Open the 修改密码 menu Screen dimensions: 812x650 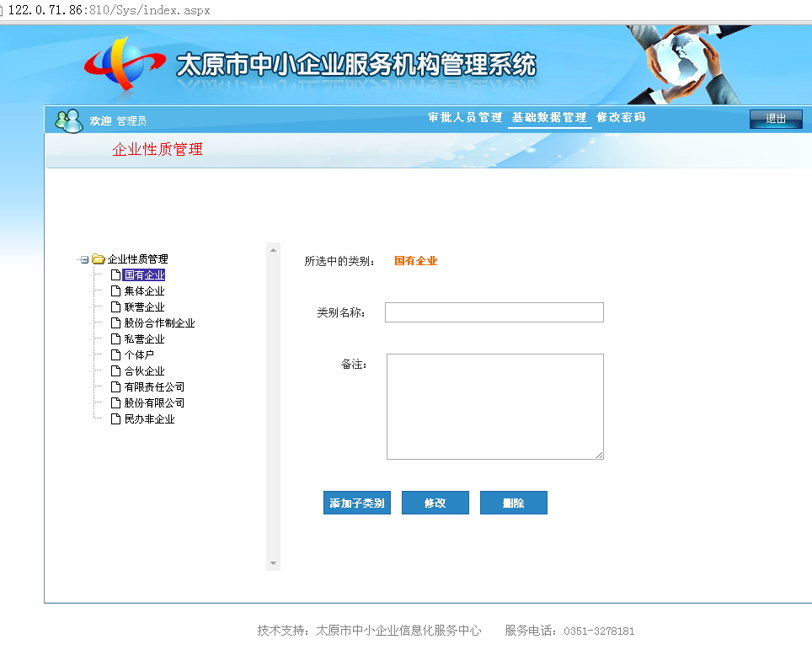point(621,118)
